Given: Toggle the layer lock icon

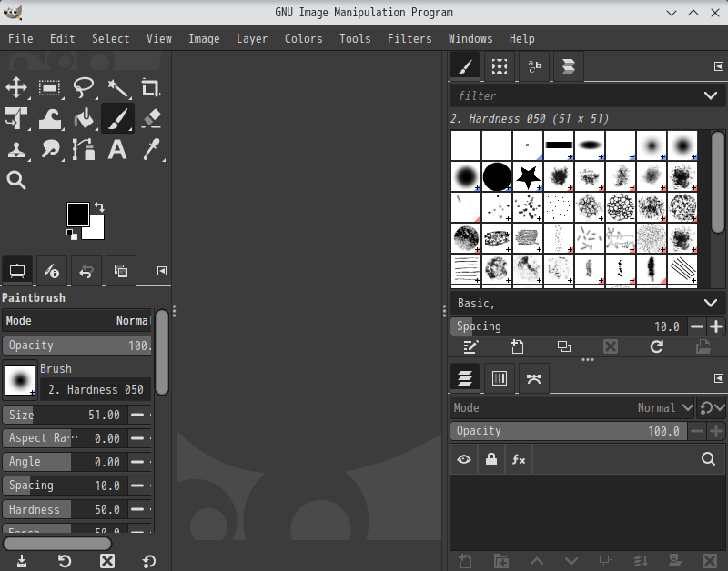Looking at the screenshot, I should [491, 460].
